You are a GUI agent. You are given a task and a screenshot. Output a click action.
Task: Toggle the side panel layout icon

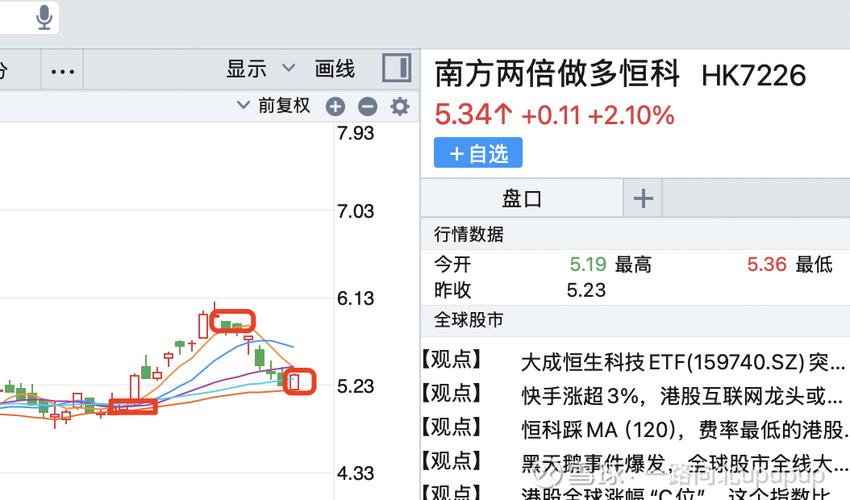tap(396, 68)
